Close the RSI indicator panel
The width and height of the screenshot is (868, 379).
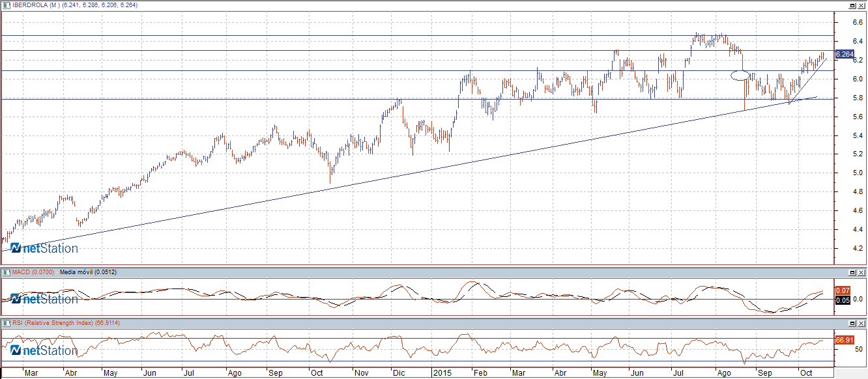point(861,322)
